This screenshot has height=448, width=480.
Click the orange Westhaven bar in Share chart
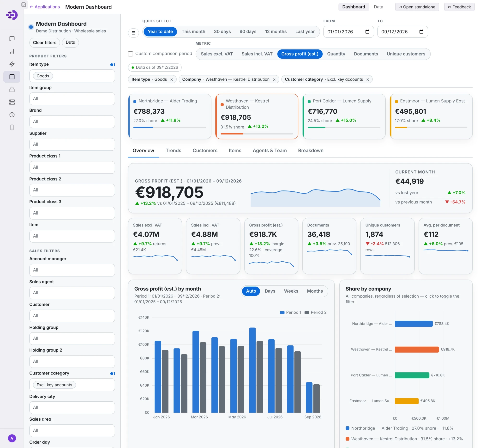pos(417,350)
